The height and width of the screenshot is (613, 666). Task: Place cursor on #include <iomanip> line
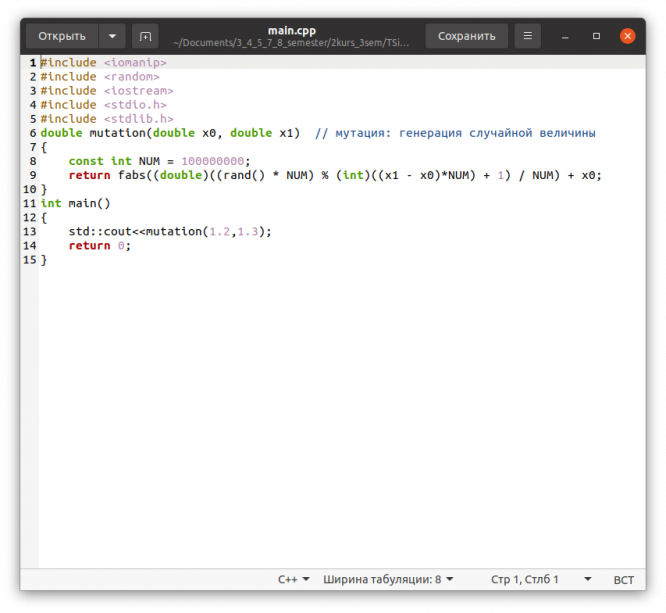tap(104, 62)
